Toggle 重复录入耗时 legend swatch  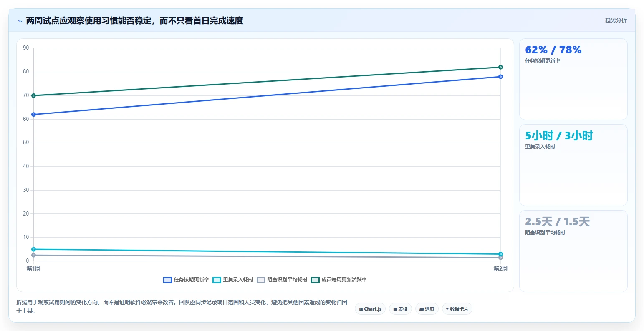pos(217,280)
